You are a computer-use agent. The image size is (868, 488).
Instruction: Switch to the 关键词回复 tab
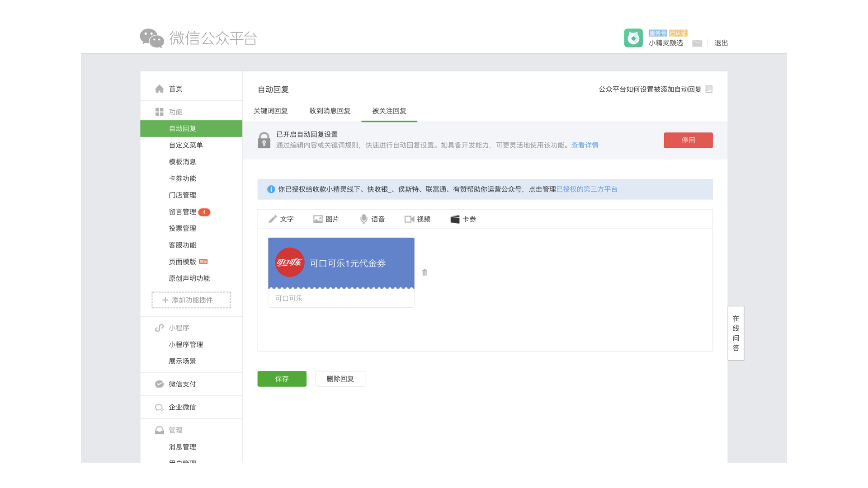[x=270, y=111]
